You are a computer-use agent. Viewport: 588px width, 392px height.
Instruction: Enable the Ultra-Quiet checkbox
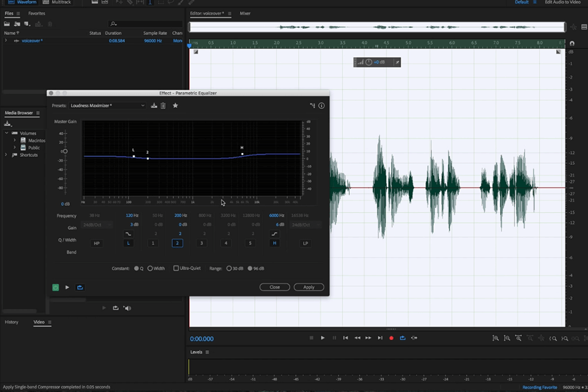(175, 268)
